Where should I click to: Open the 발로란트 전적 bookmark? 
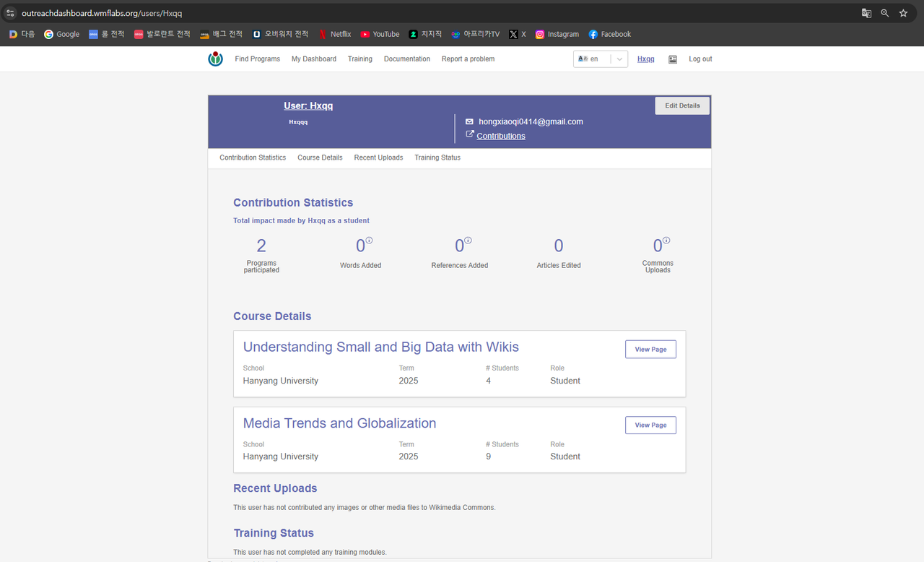pos(162,34)
